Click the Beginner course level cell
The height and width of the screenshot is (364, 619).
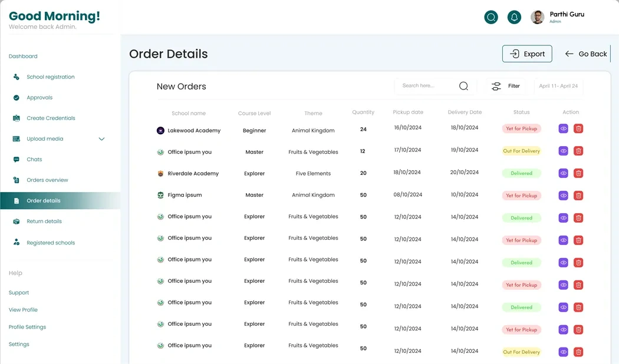pyautogui.click(x=254, y=131)
